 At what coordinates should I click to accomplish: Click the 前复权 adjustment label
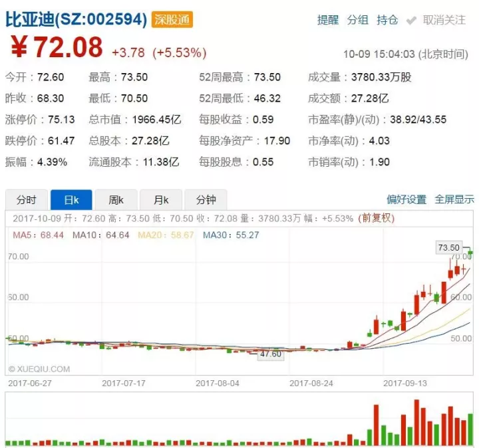click(x=377, y=218)
